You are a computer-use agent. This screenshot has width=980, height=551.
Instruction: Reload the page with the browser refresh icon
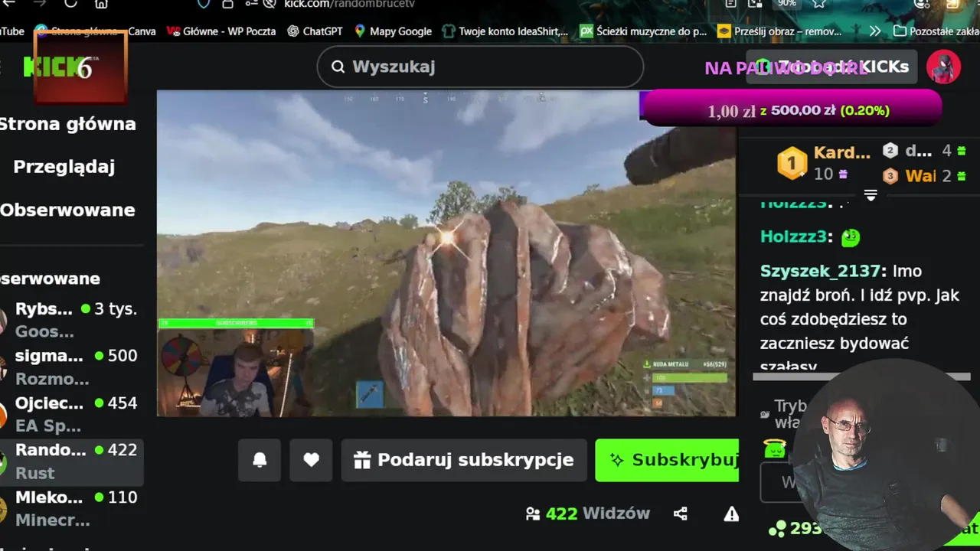click(70, 3)
